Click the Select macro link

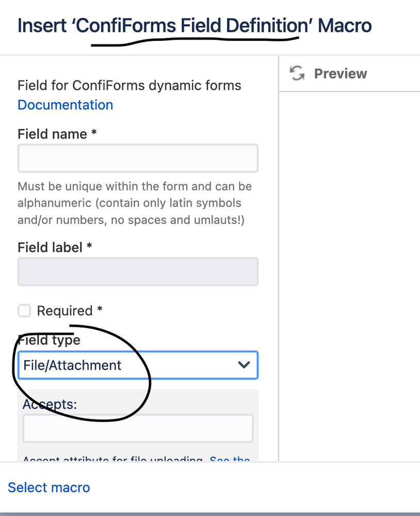tap(49, 487)
